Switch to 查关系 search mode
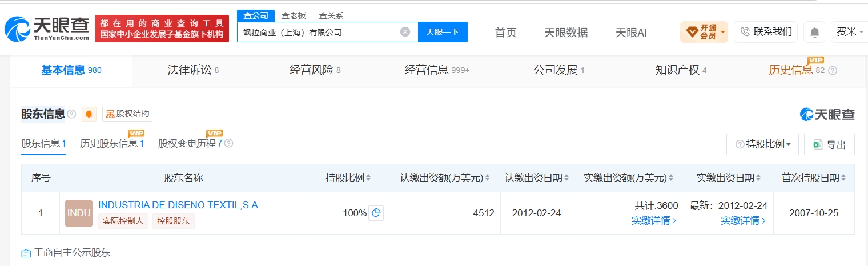868x266 pixels. (x=331, y=15)
